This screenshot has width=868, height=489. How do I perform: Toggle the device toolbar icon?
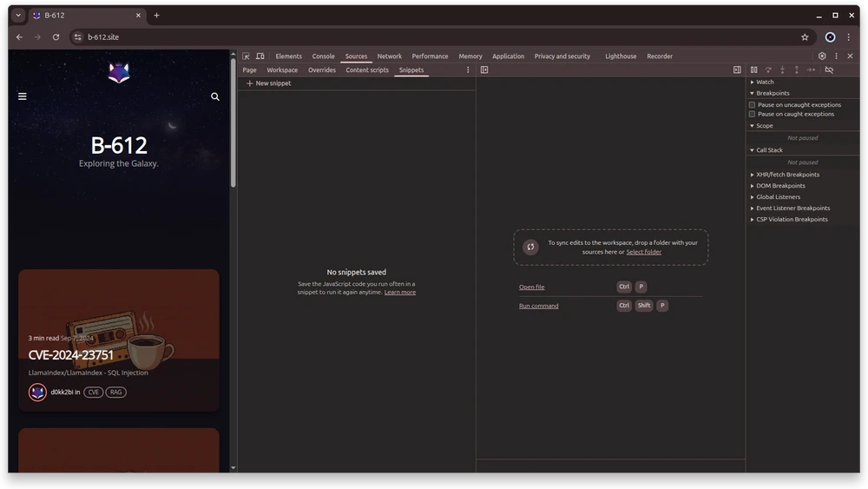click(260, 56)
